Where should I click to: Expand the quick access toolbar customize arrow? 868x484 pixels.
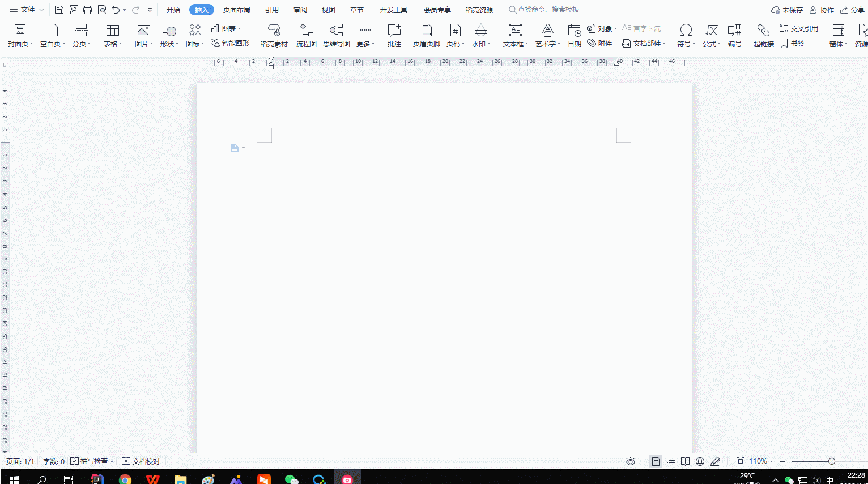tap(150, 10)
